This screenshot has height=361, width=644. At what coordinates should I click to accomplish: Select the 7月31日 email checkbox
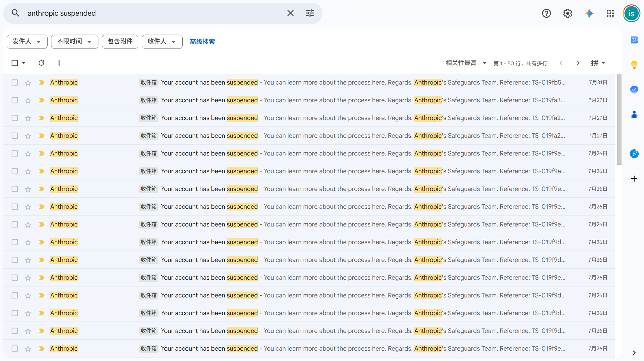(15, 82)
